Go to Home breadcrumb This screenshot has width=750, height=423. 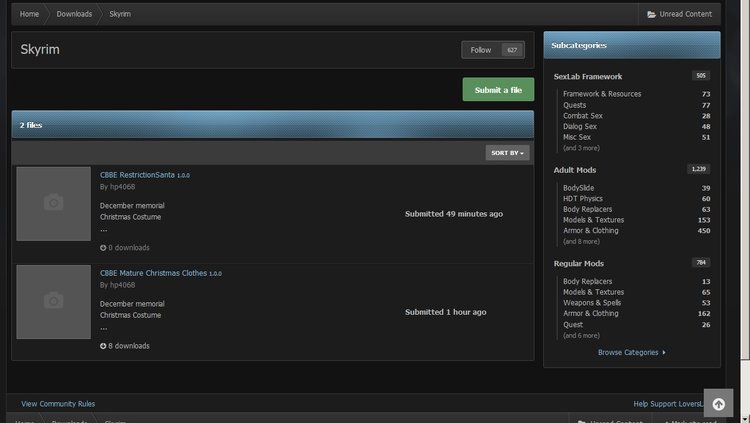(x=29, y=14)
